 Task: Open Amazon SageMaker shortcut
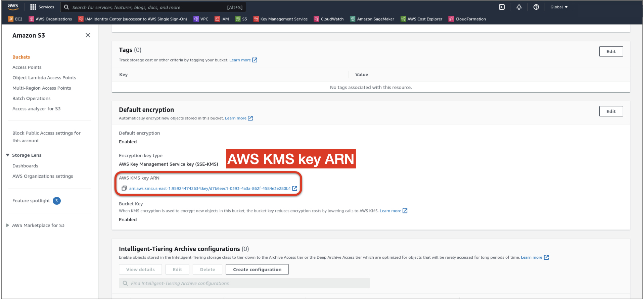pyautogui.click(x=372, y=19)
